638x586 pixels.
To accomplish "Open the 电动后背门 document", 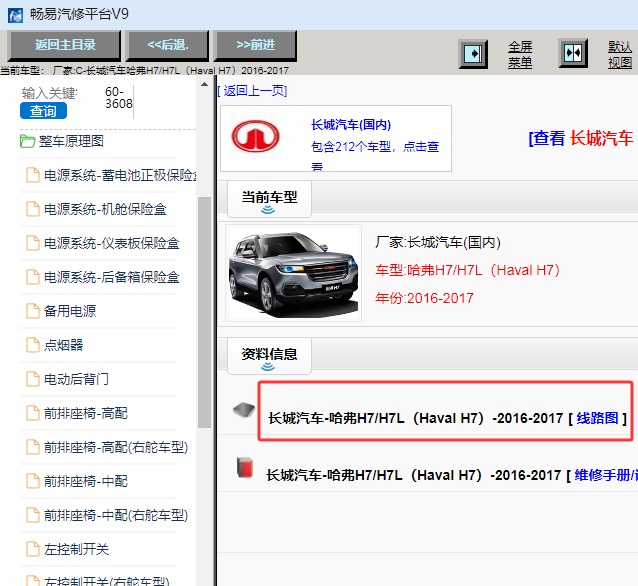I will (68, 379).
